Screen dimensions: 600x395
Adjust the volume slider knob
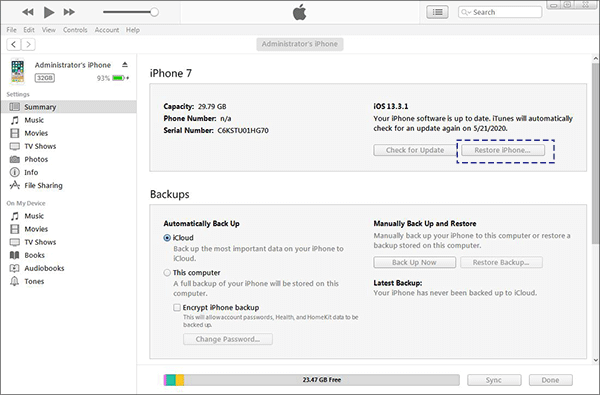154,12
